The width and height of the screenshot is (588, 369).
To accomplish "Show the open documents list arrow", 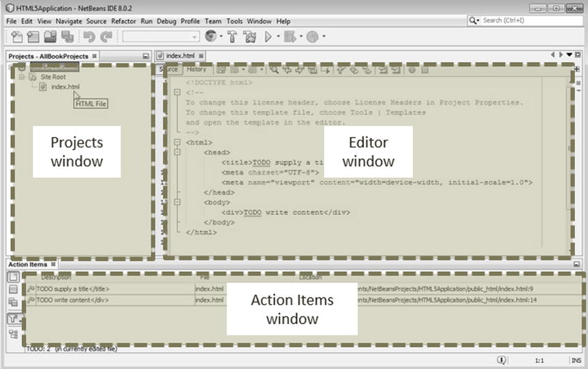I will 569,55.
